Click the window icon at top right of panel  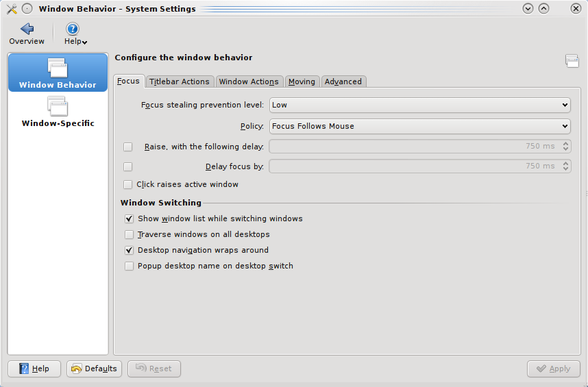572,61
